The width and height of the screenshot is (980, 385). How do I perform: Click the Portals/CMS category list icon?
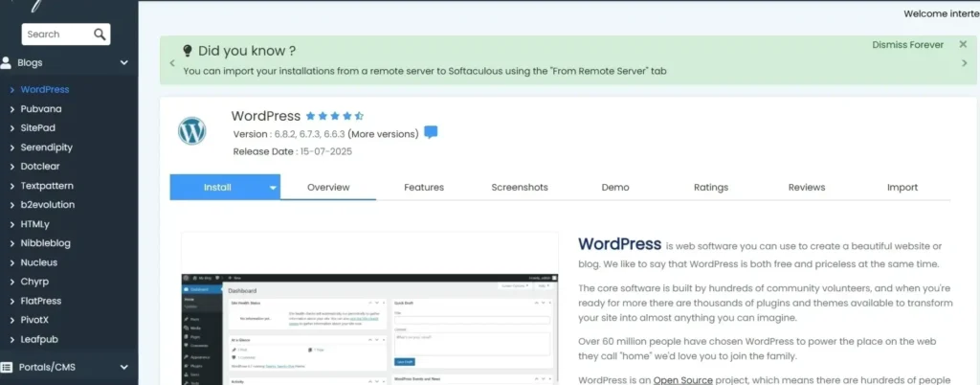click(x=7, y=367)
